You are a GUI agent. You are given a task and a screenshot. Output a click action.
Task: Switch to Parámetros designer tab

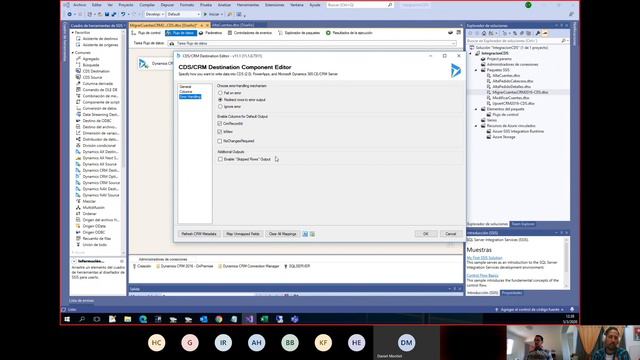tap(210, 33)
